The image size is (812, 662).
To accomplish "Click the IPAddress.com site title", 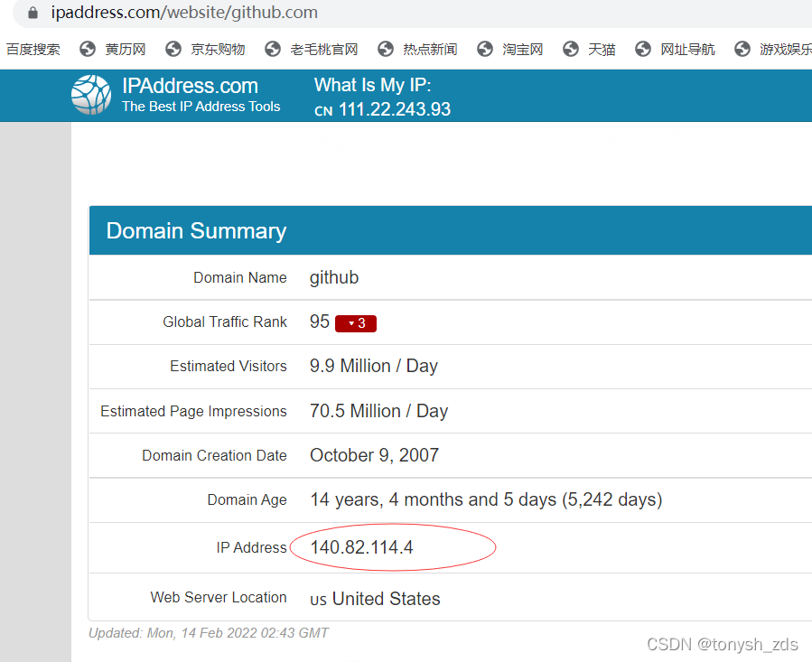I will click(x=190, y=86).
